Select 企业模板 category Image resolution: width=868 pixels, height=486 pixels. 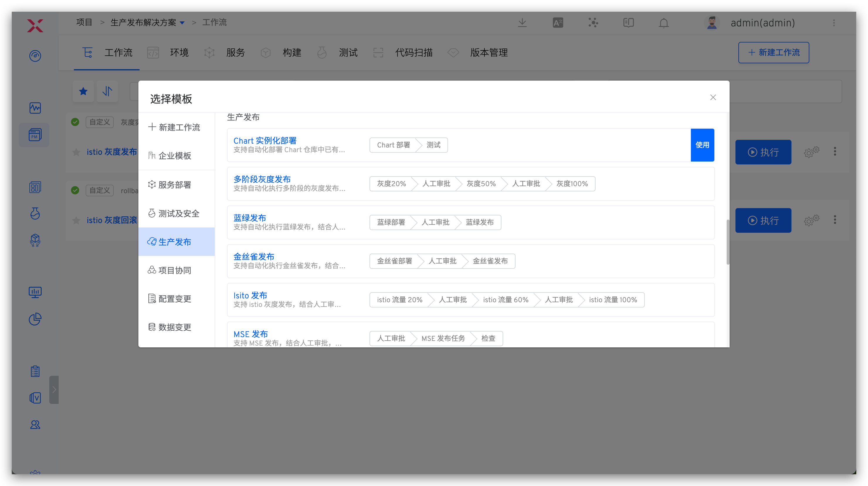[x=177, y=156]
